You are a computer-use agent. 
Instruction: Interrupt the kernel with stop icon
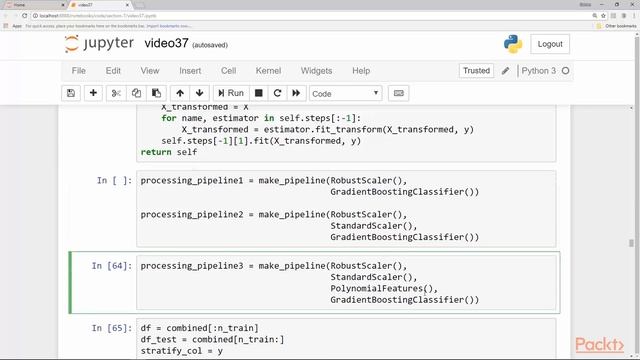pyautogui.click(x=258, y=93)
